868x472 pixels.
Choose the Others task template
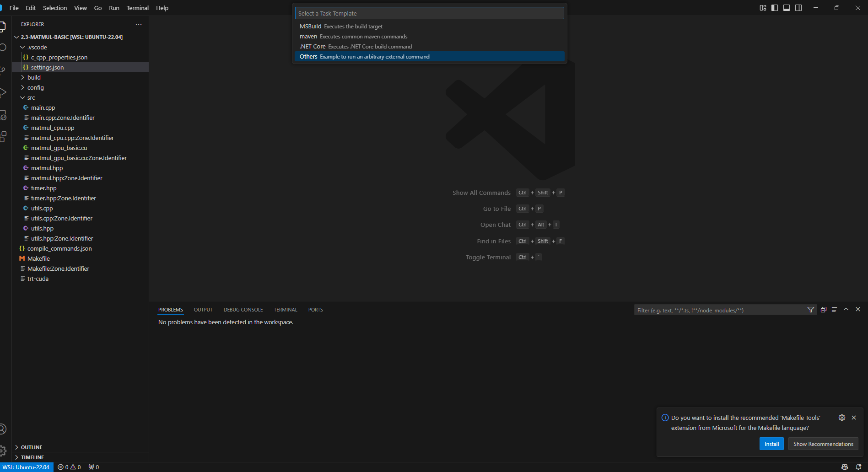pos(429,57)
